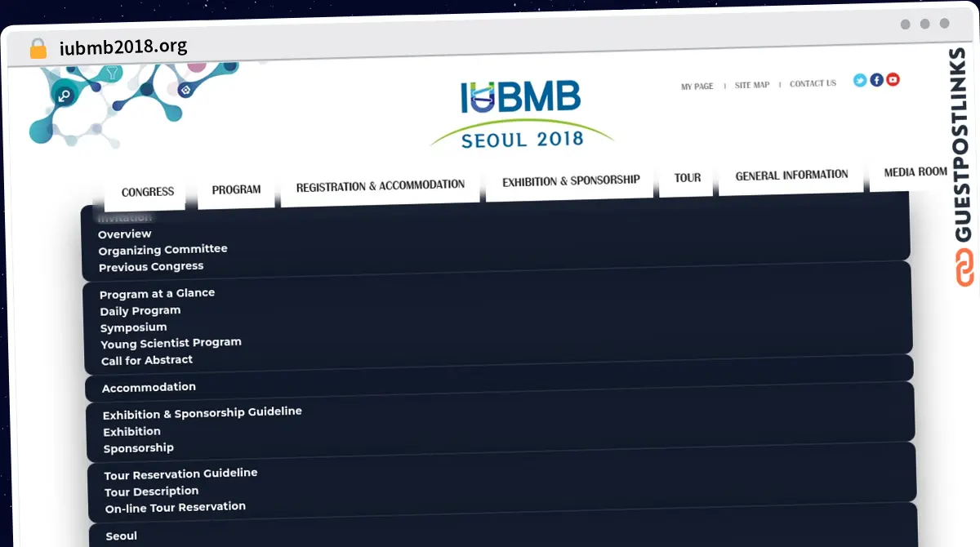
Task: Open the YouTube channel icon
Action: point(892,80)
